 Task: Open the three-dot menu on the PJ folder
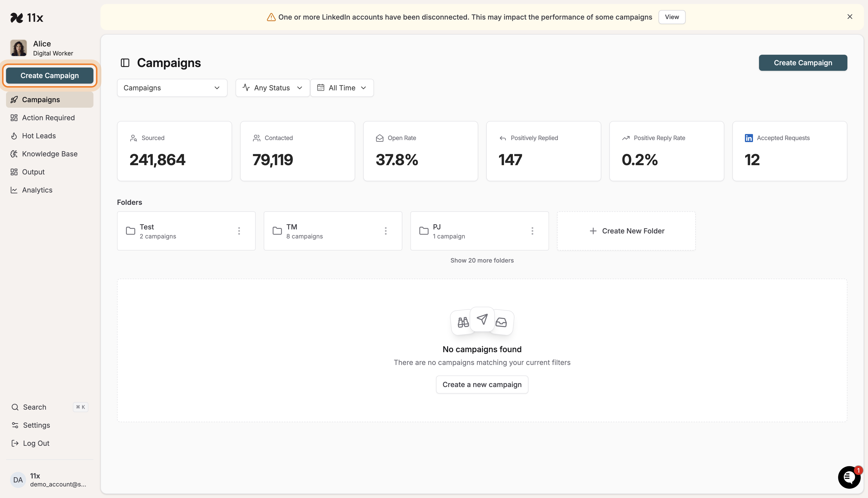[532, 230]
